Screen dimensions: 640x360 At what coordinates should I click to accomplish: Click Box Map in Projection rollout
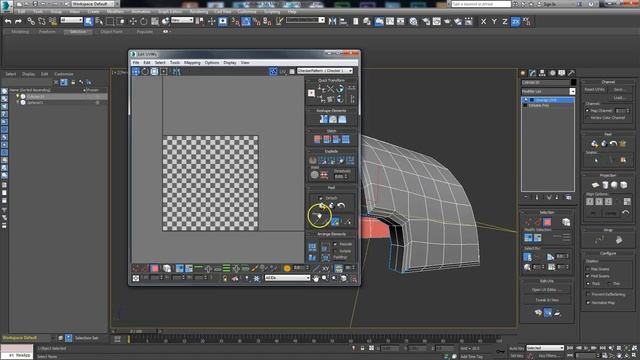point(624,185)
